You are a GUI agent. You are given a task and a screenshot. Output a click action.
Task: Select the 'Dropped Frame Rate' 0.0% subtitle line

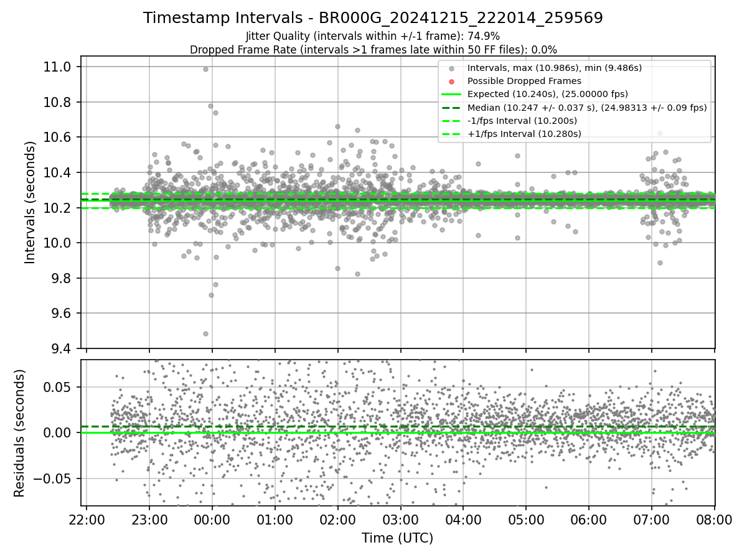[x=373, y=49]
